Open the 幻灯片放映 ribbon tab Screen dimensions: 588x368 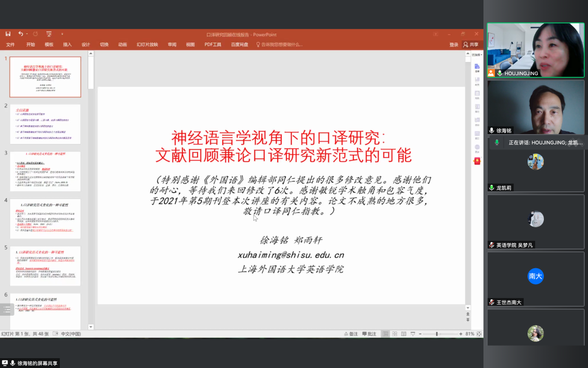(147, 45)
